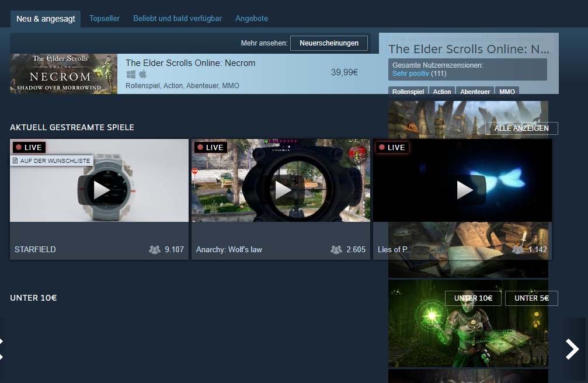The width and height of the screenshot is (588, 383).
Task: Click the Rollenspiel tag in hover panel
Action: (408, 92)
